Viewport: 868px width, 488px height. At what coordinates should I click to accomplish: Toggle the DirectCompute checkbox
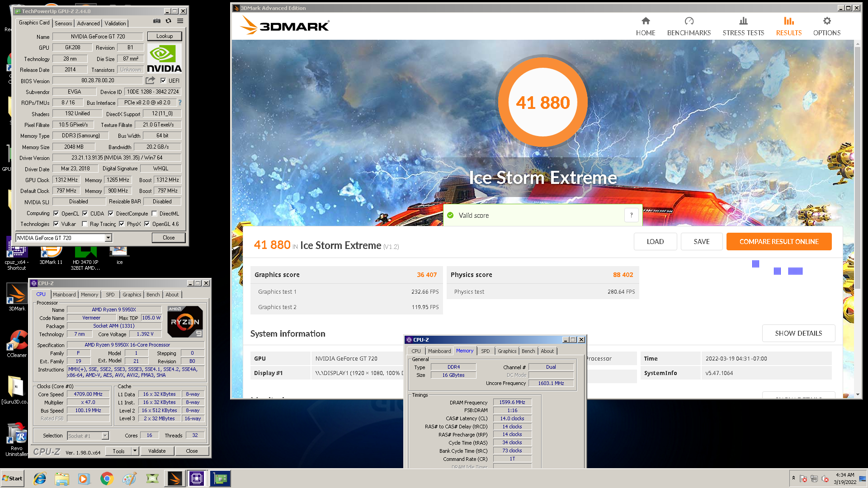(x=111, y=214)
